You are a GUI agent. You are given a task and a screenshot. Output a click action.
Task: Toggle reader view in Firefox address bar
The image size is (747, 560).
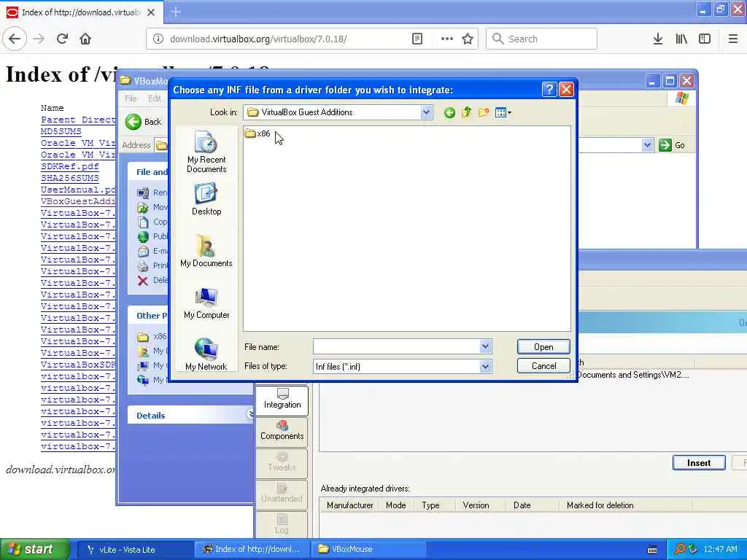coord(417,39)
